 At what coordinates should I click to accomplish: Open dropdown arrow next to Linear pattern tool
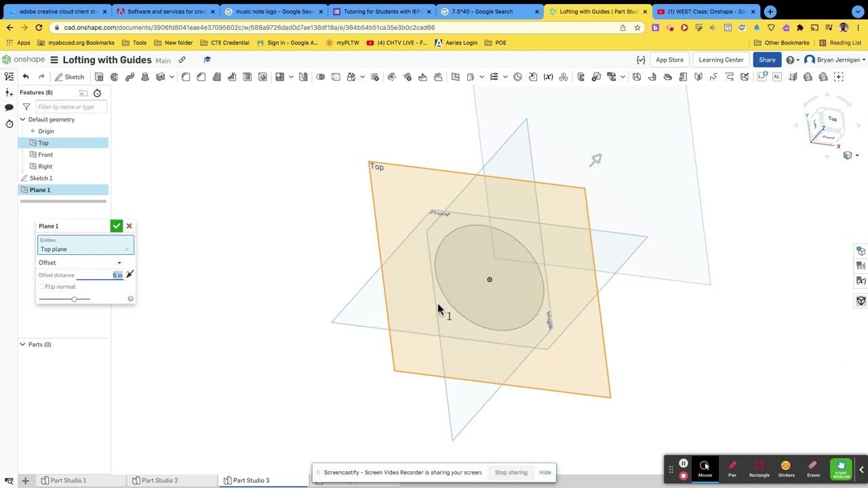290,77
